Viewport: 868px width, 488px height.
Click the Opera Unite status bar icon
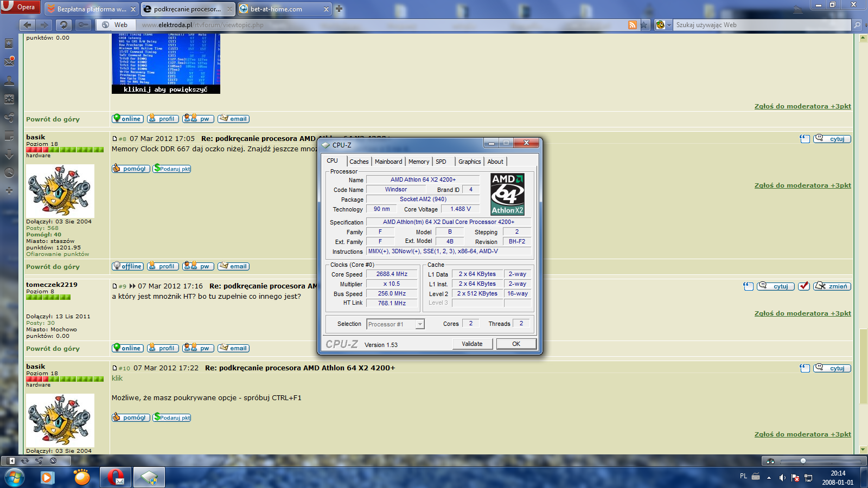pos(39,461)
